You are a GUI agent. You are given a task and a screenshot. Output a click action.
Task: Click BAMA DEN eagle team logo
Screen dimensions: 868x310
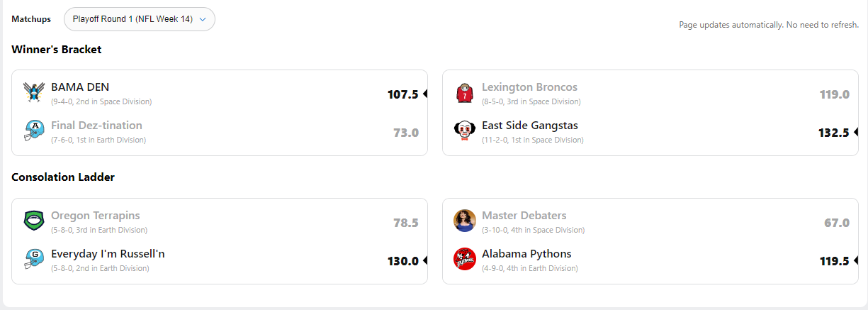(x=34, y=93)
